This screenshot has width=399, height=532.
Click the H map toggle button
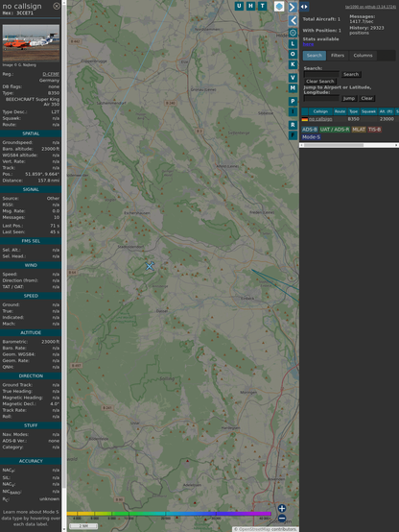click(250, 6)
